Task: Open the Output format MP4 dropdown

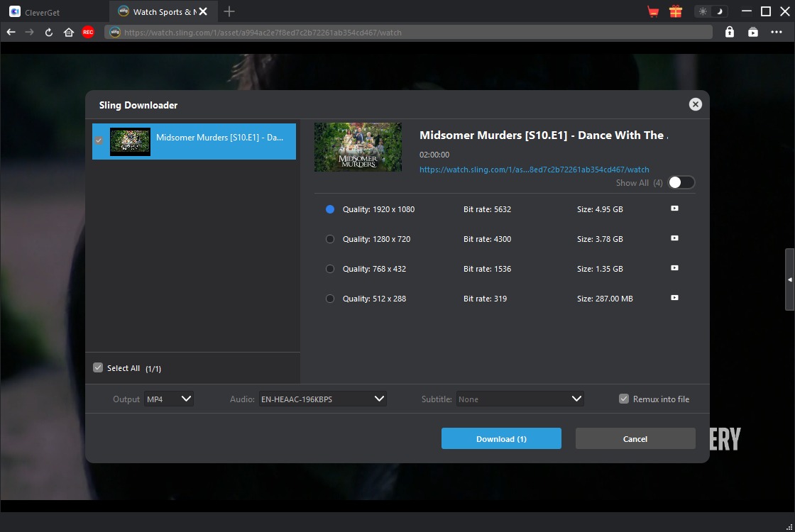Action: [x=168, y=399]
